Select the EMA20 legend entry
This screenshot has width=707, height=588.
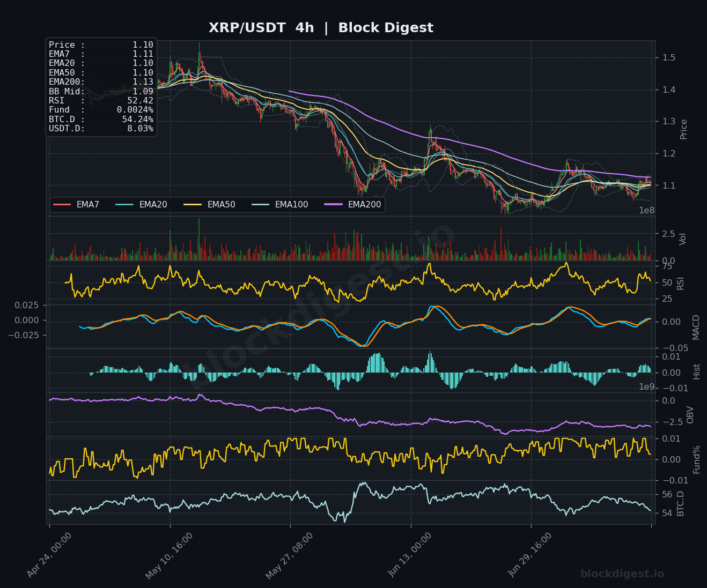click(x=142, y=205)
